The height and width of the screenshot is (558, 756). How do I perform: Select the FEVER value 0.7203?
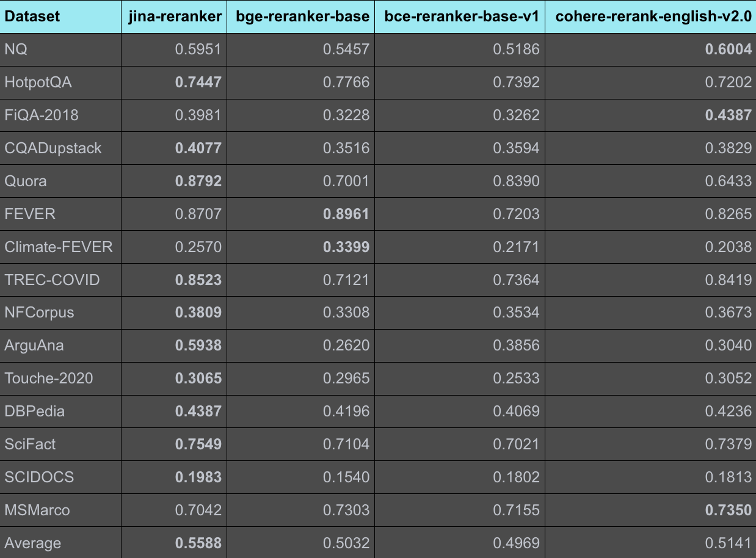(517, 214)
